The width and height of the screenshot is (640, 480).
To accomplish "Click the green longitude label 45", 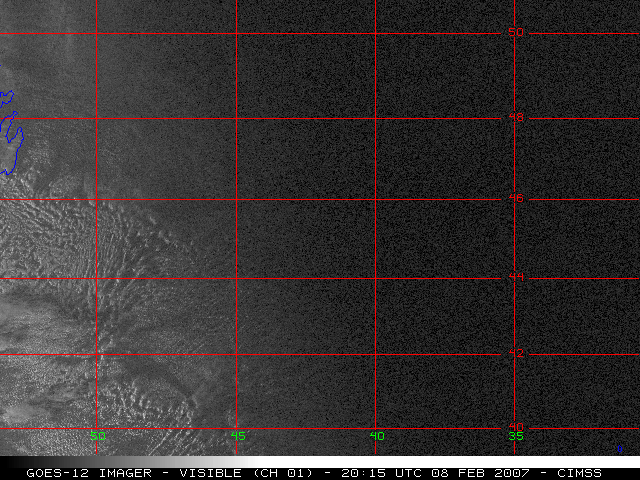I will 238,436.
